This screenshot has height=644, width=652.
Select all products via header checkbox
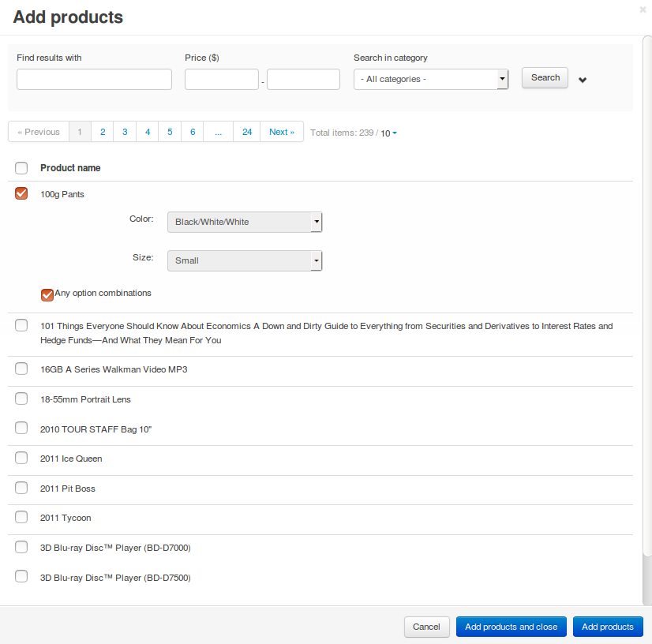21,168
